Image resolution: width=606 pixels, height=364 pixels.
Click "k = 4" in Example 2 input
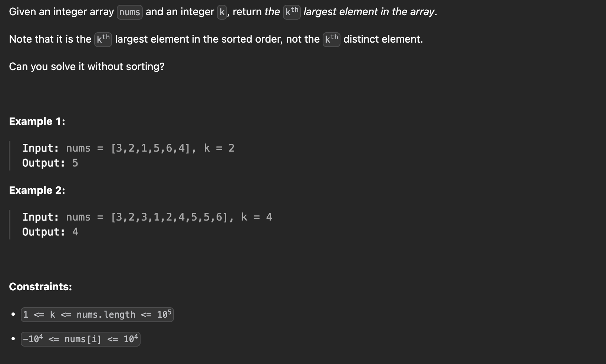(x=257, y=217)
